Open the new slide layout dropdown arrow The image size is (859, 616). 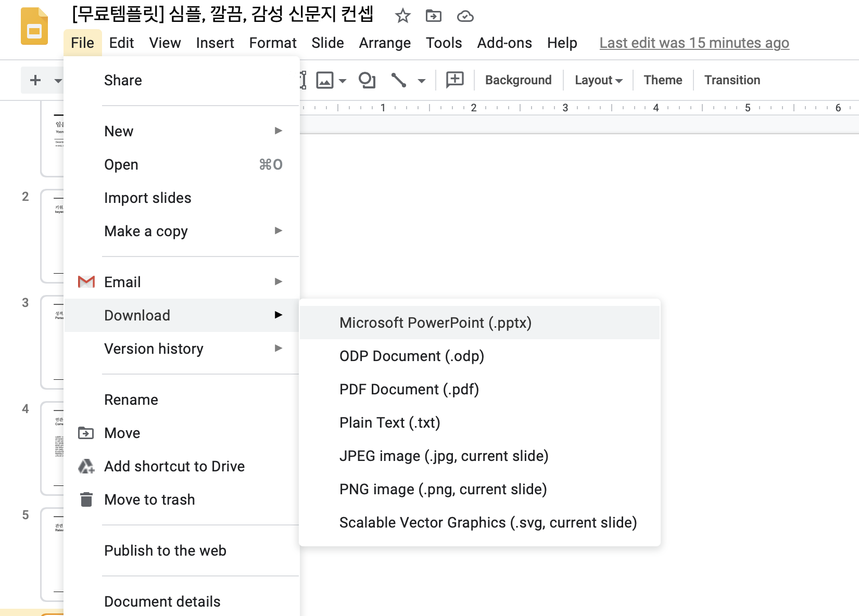click(58, 80)
